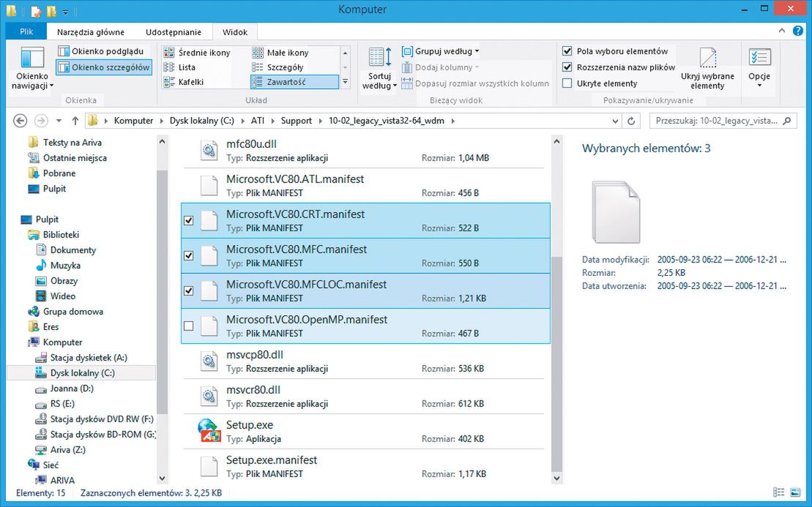Screen dimensions: 812x507
Task: Select the Setup.exe application icon
Action: pos(209,431)
